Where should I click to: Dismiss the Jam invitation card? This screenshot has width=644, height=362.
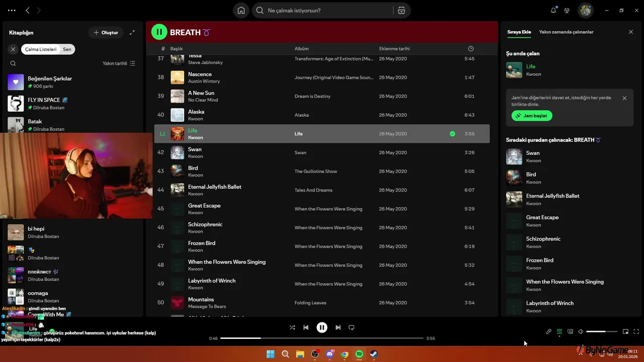[x=624, y=98]
